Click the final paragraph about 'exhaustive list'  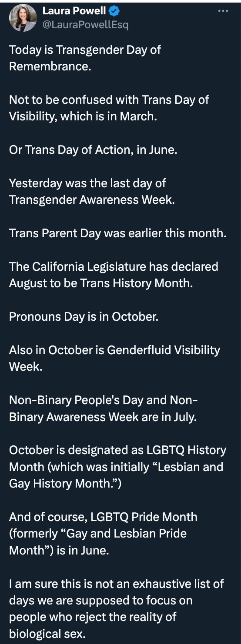pyautogui.click(x=117, y=608)
